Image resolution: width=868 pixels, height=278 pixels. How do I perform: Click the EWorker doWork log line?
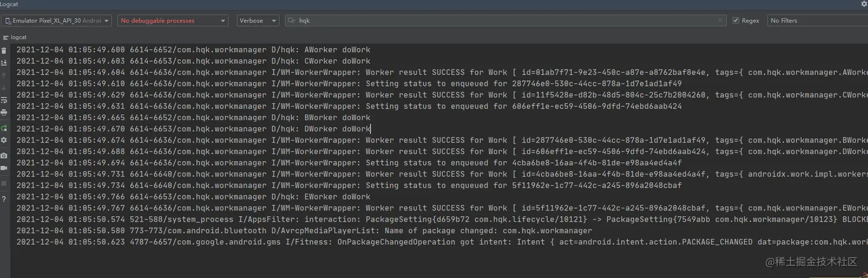click(193, 197)
